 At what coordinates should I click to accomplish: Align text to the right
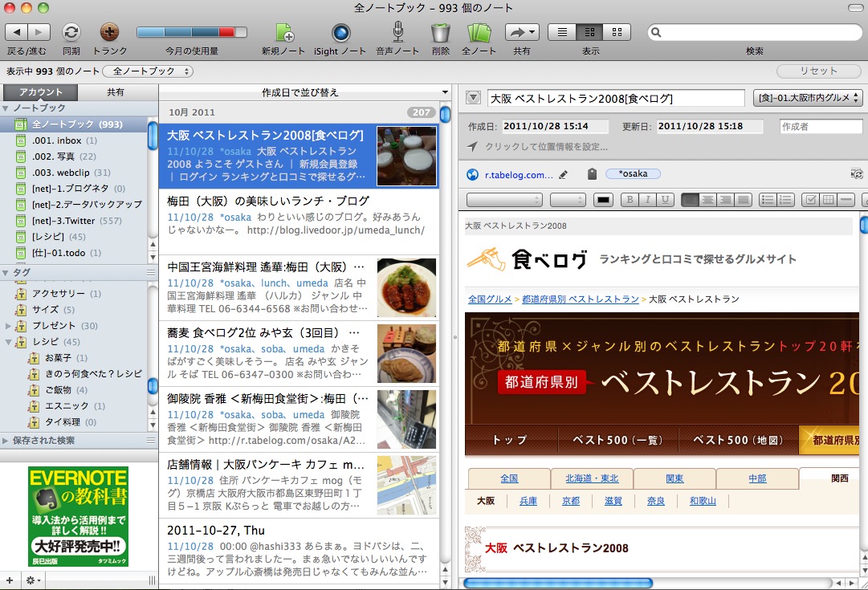point(725,200)
